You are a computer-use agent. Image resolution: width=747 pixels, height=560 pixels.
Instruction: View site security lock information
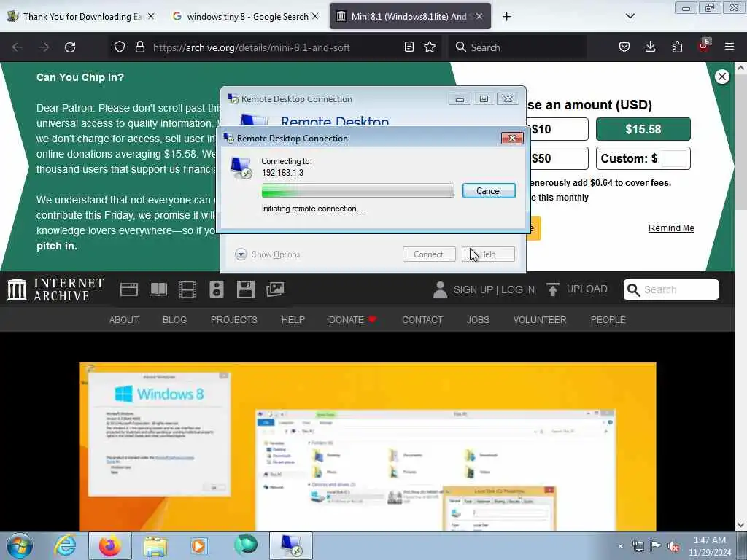click(139, 47)
